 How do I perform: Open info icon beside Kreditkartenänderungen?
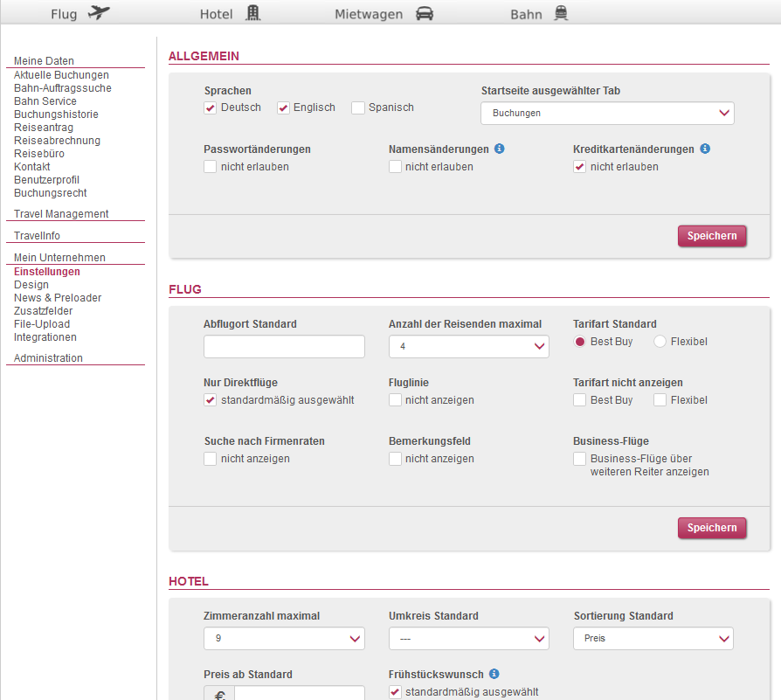click(x=705, y=149)
